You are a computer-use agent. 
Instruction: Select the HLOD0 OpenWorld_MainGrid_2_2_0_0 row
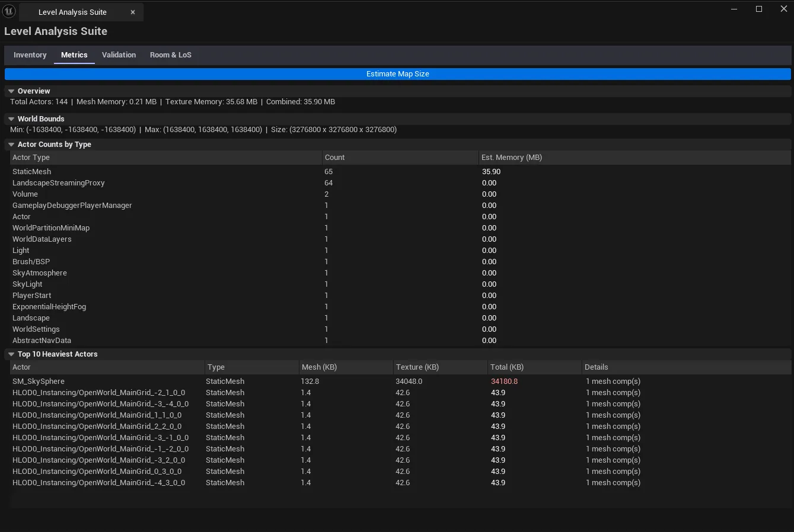(400, 427)
